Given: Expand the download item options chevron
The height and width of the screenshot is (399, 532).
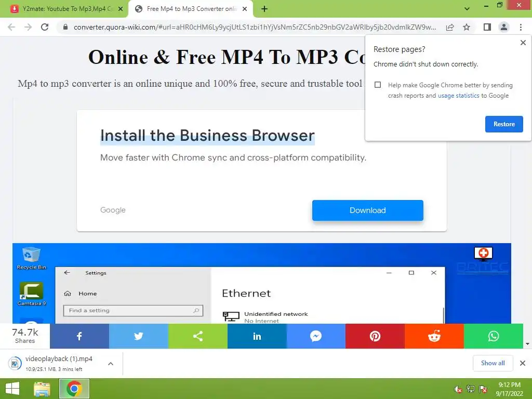Looking at the screenshot, I should tap(111, 364).
